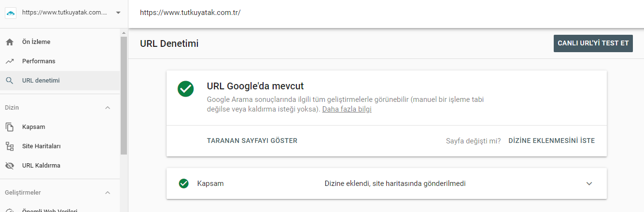Collapse the Dizin section
Screen dimensions: 644x212
tap(108, 108)
